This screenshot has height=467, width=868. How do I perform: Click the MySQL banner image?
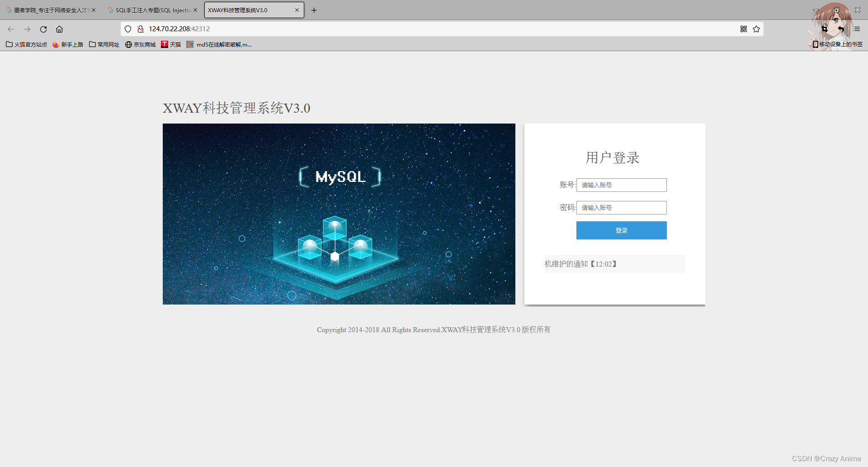(339, 214)
